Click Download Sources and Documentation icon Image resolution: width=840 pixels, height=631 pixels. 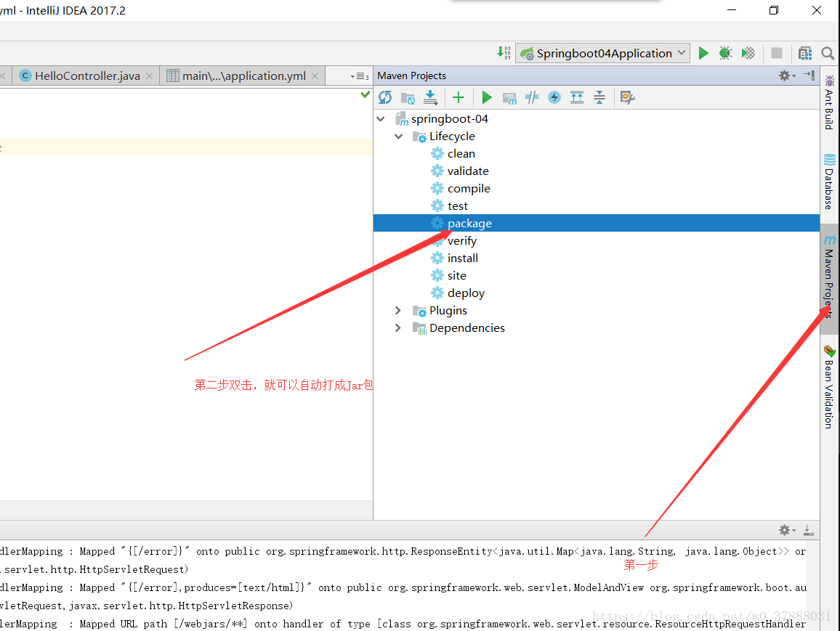tap(430, 97)
